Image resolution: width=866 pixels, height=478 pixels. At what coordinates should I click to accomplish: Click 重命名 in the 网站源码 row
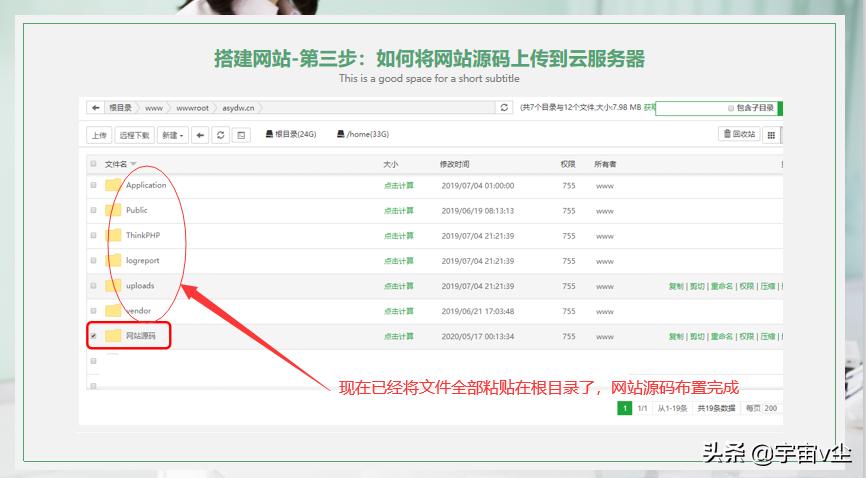[x=722, y=336]
